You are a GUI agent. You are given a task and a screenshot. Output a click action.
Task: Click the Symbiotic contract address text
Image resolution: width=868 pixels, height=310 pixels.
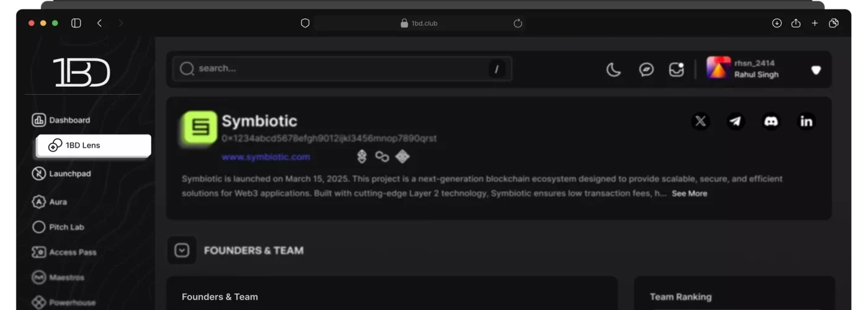click(329, 138)
